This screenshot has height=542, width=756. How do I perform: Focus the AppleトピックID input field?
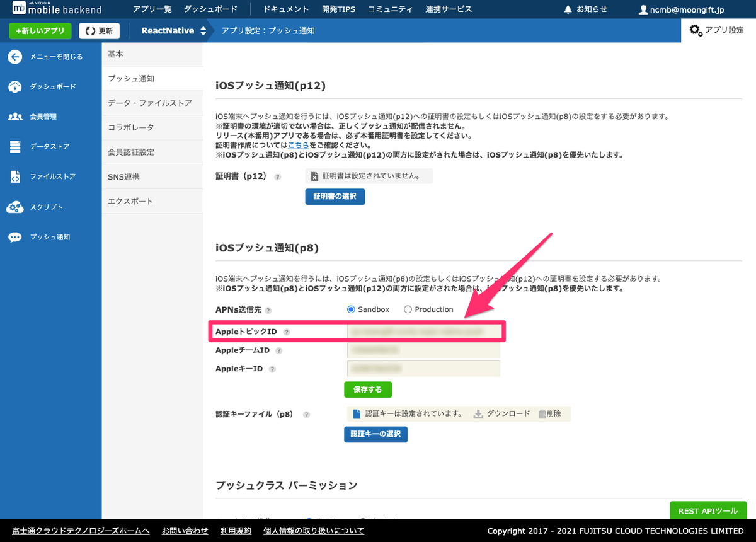click(423, 331)
